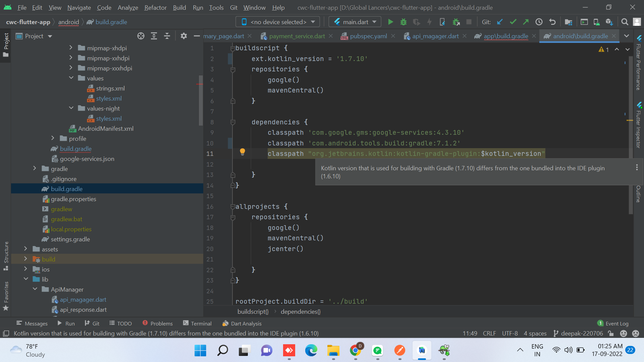This screenshot has width=644, height=362.
Task: Open the Analyze menu
Action: [x=128, y=7]
